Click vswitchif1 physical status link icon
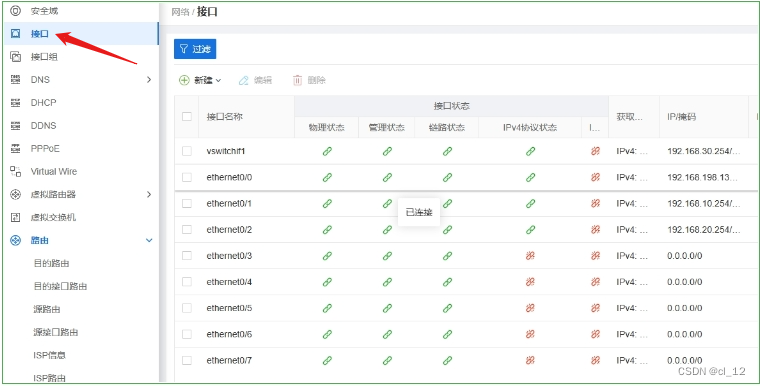The width and height of the screenshot is (760, 386). coord(327,151)
